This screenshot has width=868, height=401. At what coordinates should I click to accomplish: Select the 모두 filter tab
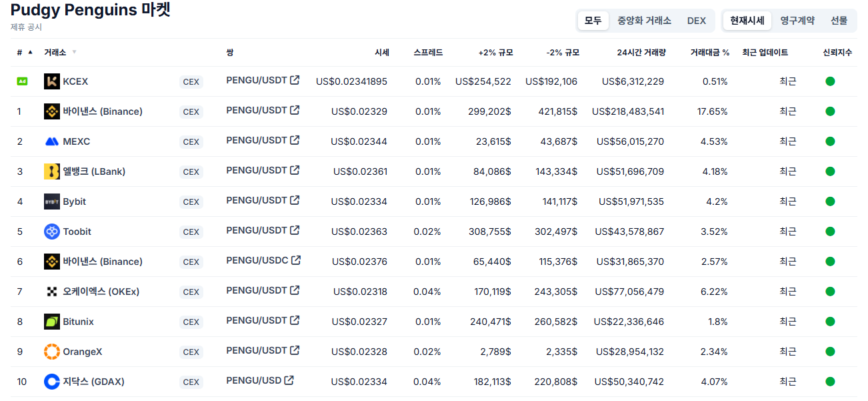[593, 21]
